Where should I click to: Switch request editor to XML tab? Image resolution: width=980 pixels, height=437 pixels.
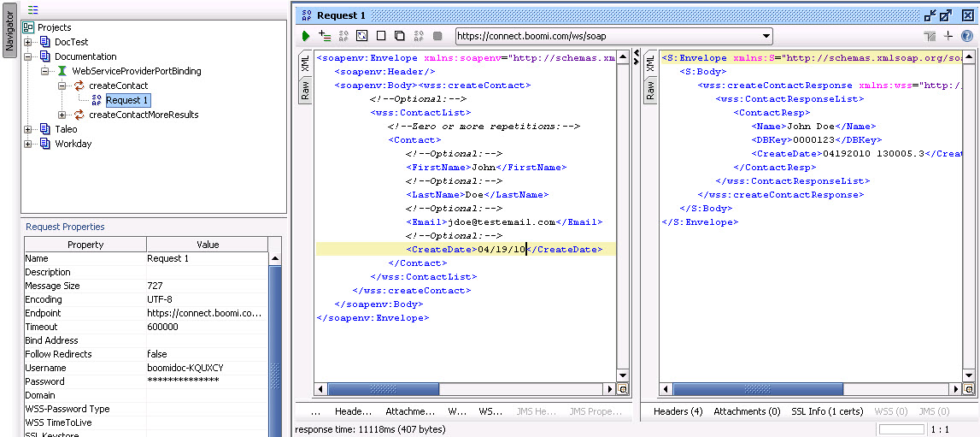coord(306,62)
